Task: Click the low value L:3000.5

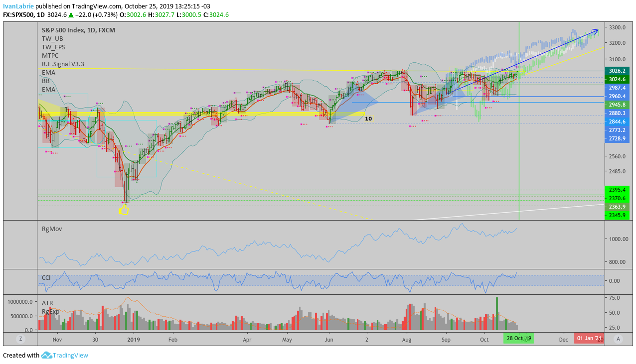Action: pos(188,15)
